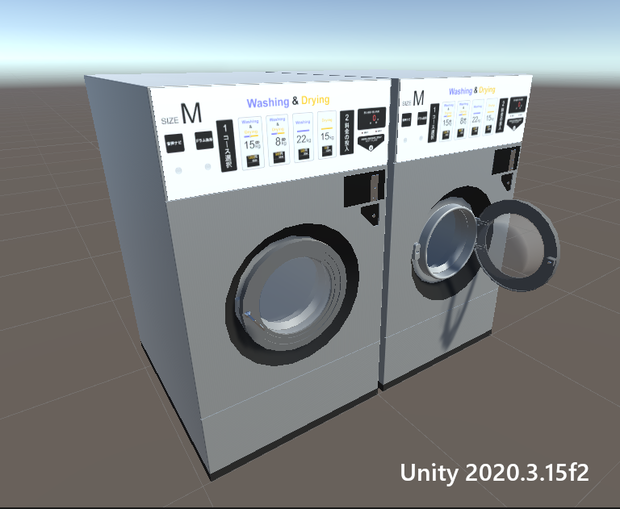The image size is (620, 509).
Task: Click the closed round door of left machine
Action: [x=292, y=294]
